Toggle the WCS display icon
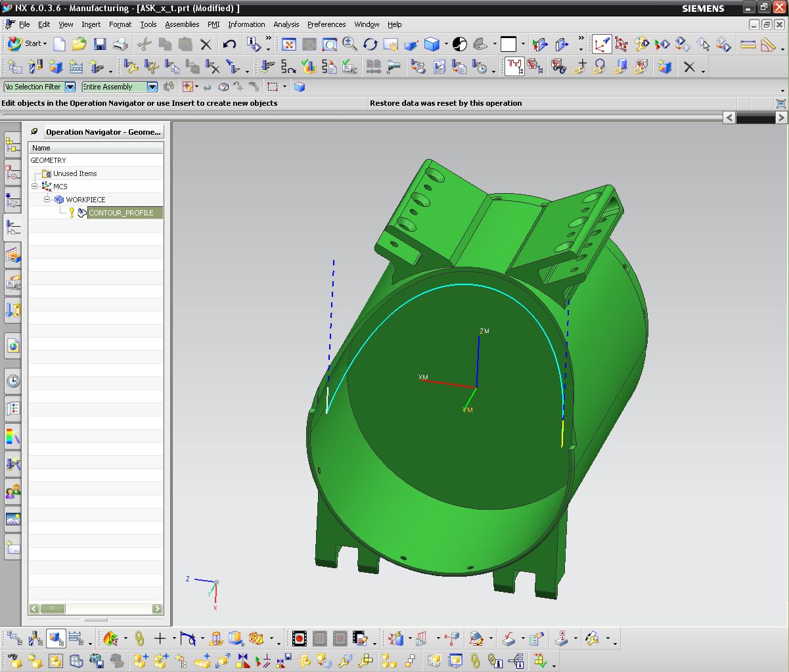 tap(601, 44)
